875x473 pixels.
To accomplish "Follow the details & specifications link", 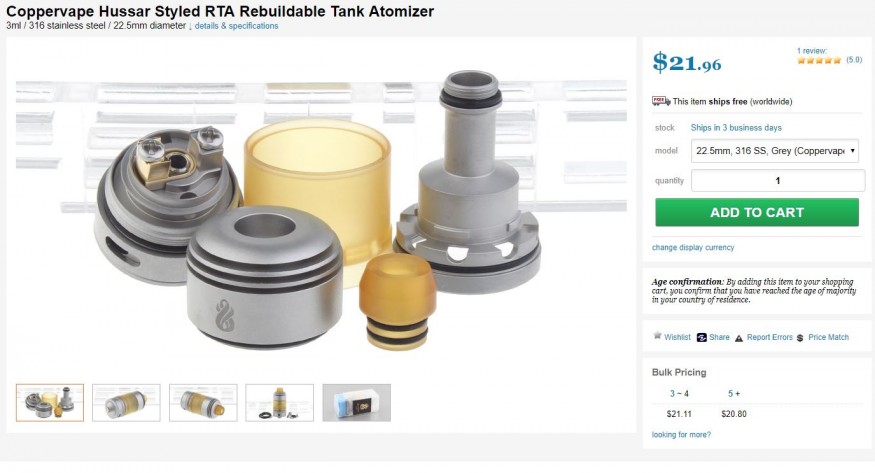I will 236,26.
